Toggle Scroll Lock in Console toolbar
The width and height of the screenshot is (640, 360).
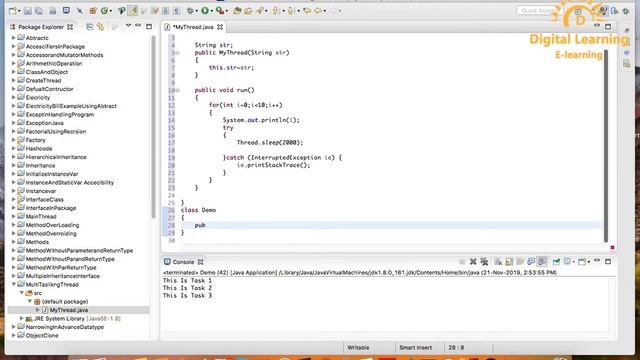(509, 262)
